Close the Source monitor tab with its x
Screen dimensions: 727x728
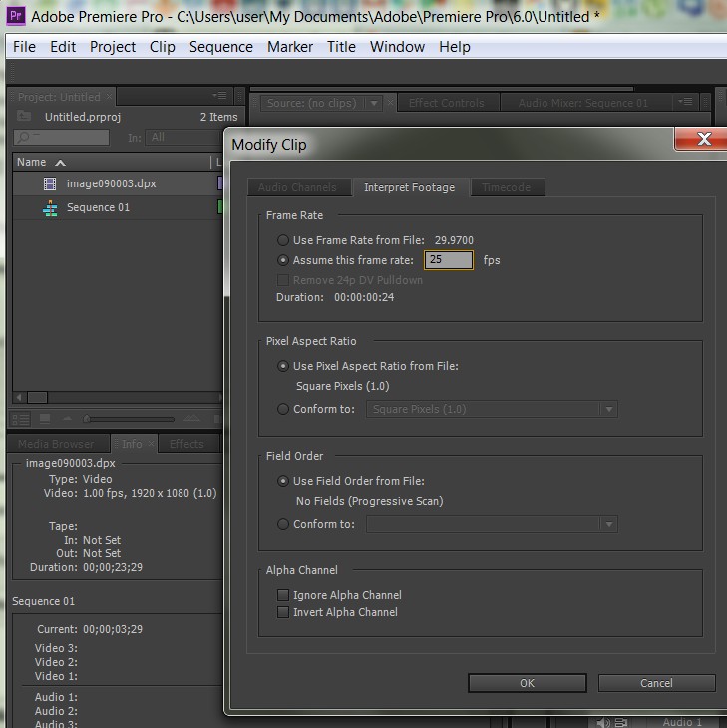point(390,102)
